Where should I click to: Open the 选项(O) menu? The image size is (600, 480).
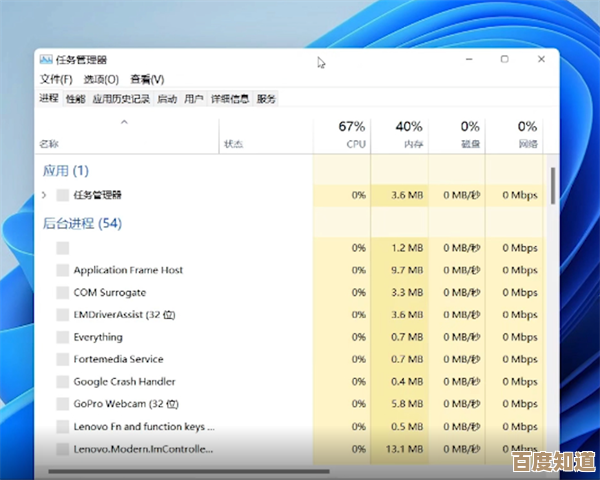pyautogui.click(x=101, y=80)
